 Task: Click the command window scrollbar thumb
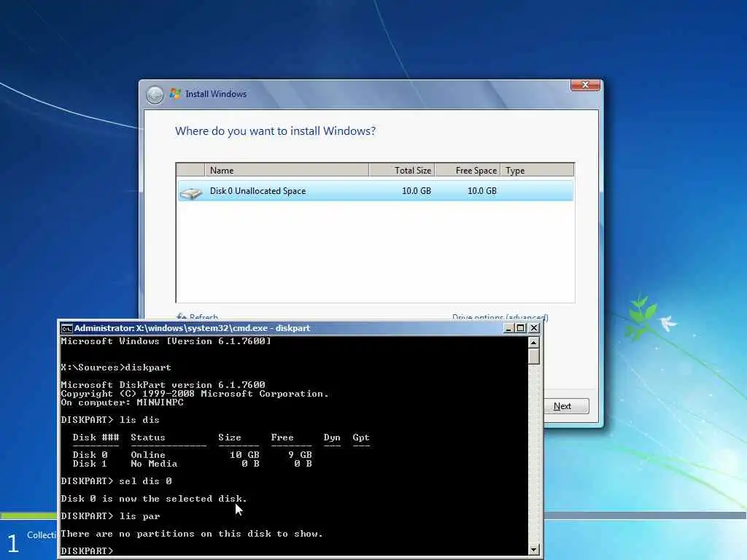pos(533,357)
